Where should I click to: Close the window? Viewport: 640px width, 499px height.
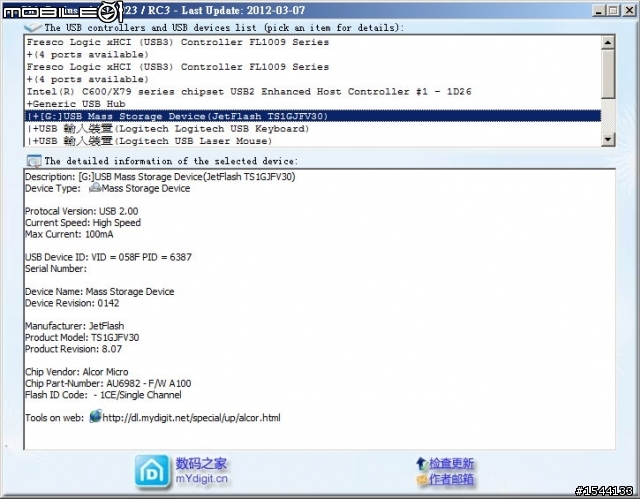tap(629, 10)
